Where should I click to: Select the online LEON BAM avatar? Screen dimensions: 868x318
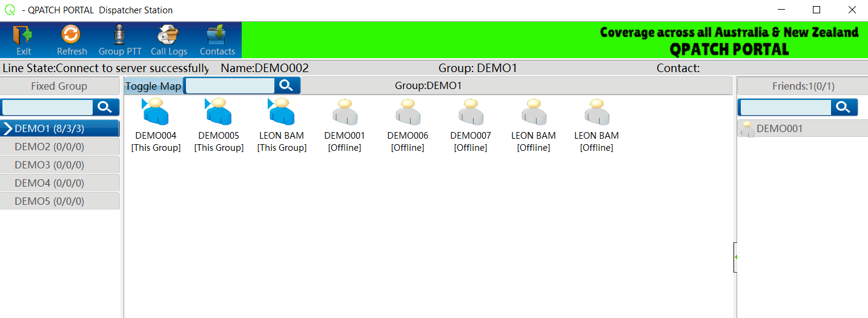tap(282, 111)
